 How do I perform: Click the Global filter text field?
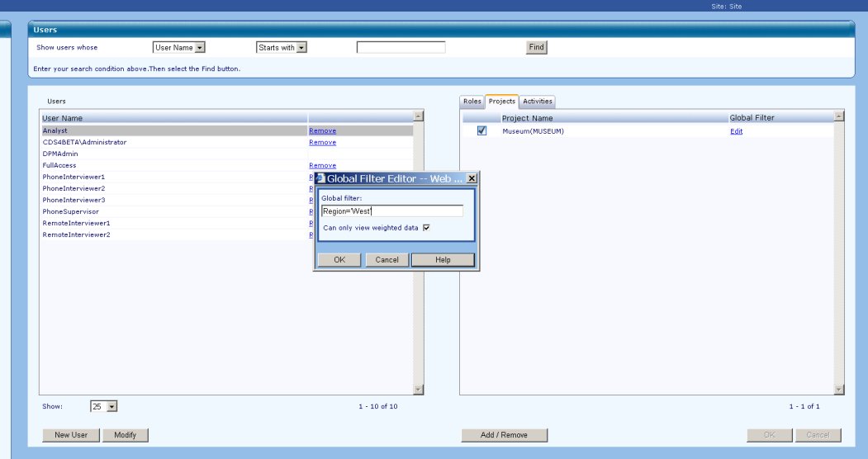392,211
